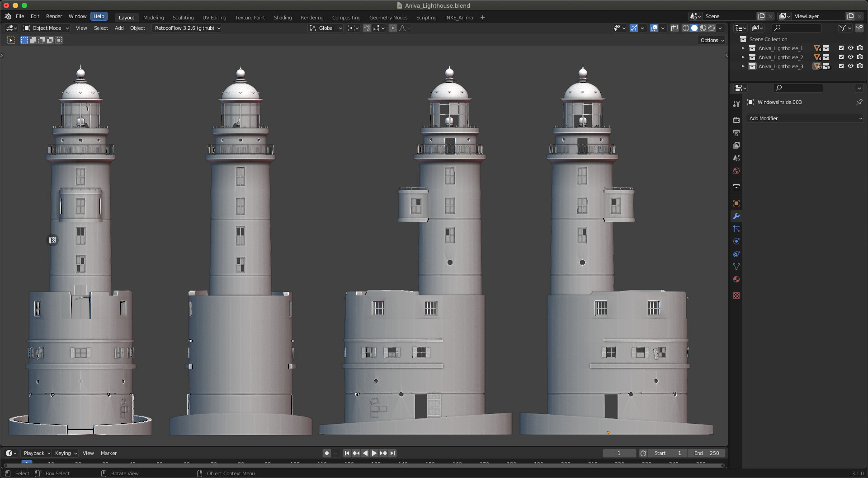Open the Tool properties tab

point(736,104)
